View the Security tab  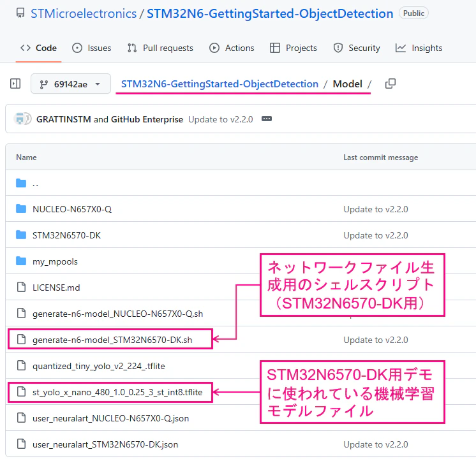click(x=357, y=48)
